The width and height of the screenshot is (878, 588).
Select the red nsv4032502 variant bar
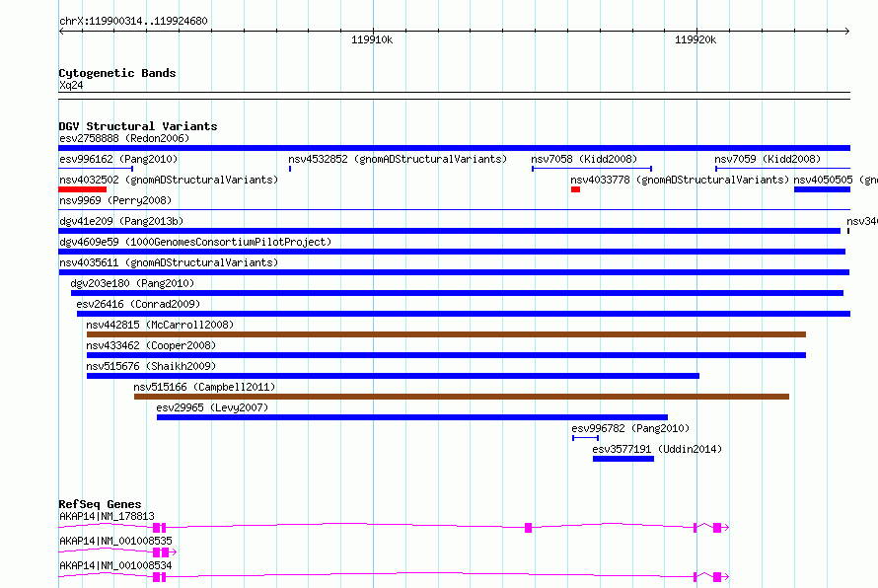(x=82, y=189)
